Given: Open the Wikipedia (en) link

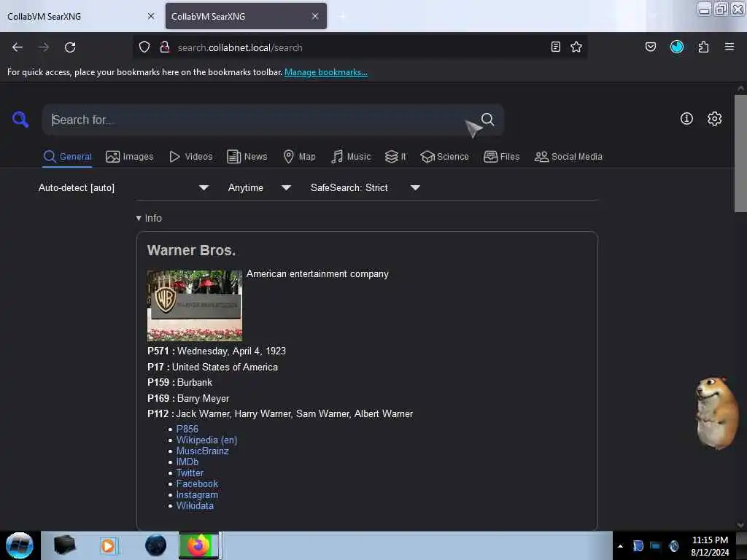Looking at the screenshot, I should tap(206, 440).
